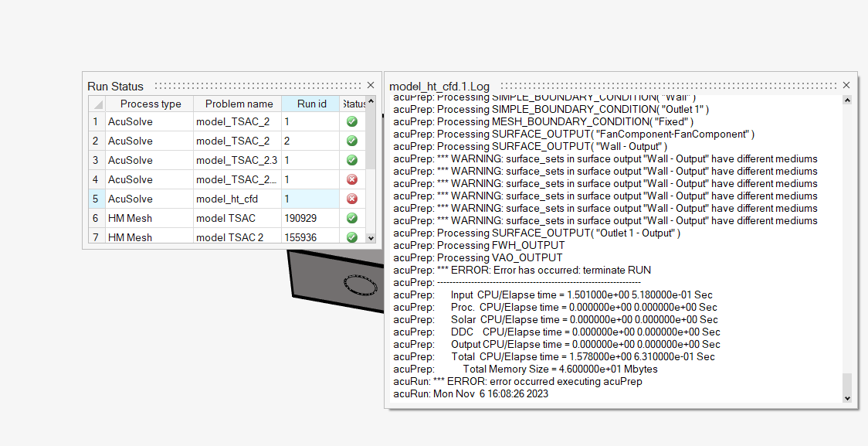The width and height of the screenshot is (868, 446).
Task: Click Processing FWH_OUTPUT log line
Action: (x=479, y=246)
